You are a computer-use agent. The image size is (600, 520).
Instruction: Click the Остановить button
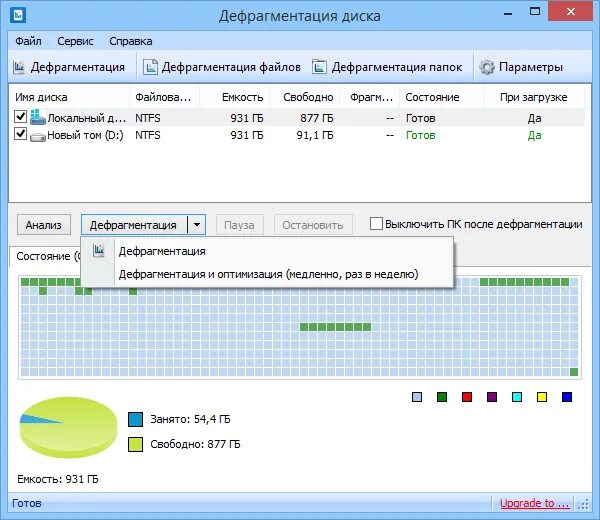tap(313, 225)
